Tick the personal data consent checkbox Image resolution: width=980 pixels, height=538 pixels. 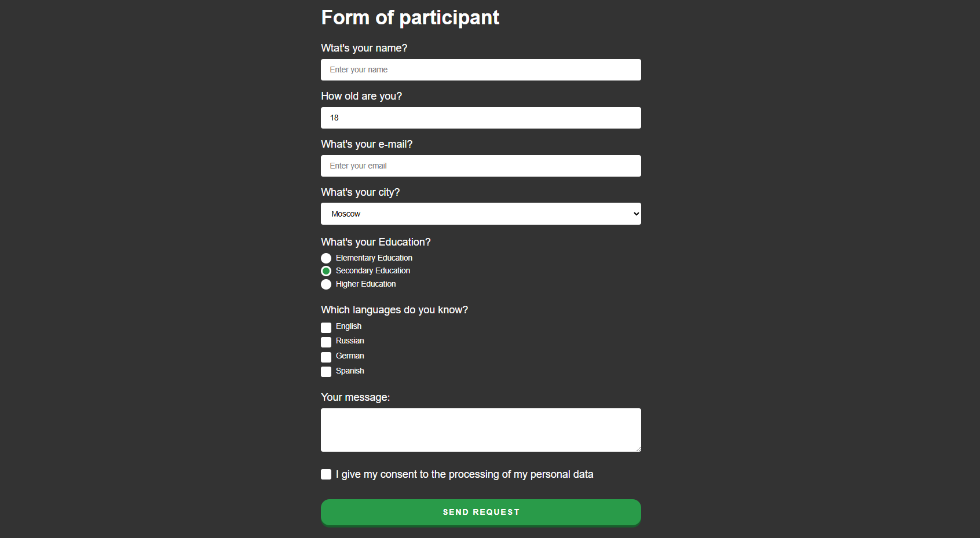point(326,474)
